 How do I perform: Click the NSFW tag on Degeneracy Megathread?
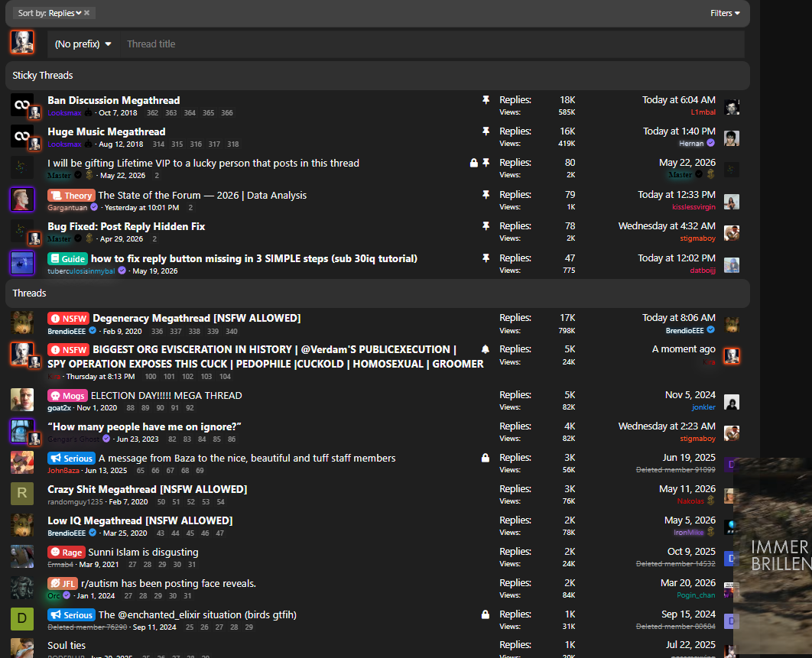coord(68,319)
